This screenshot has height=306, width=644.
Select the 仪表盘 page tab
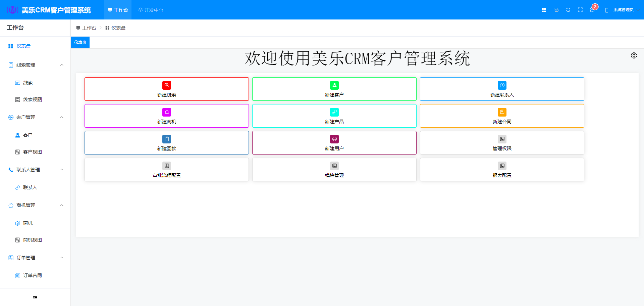point(80,42)
